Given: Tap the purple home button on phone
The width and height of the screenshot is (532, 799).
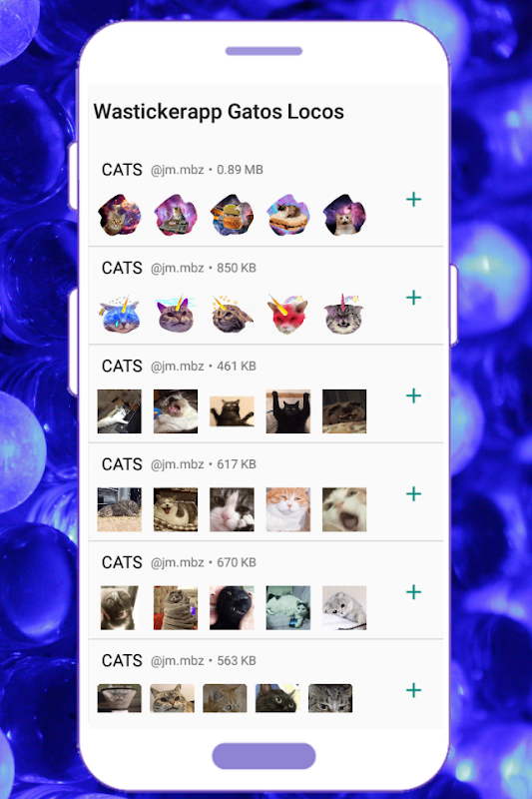Looking at the screenshot, I should (264, 756).
